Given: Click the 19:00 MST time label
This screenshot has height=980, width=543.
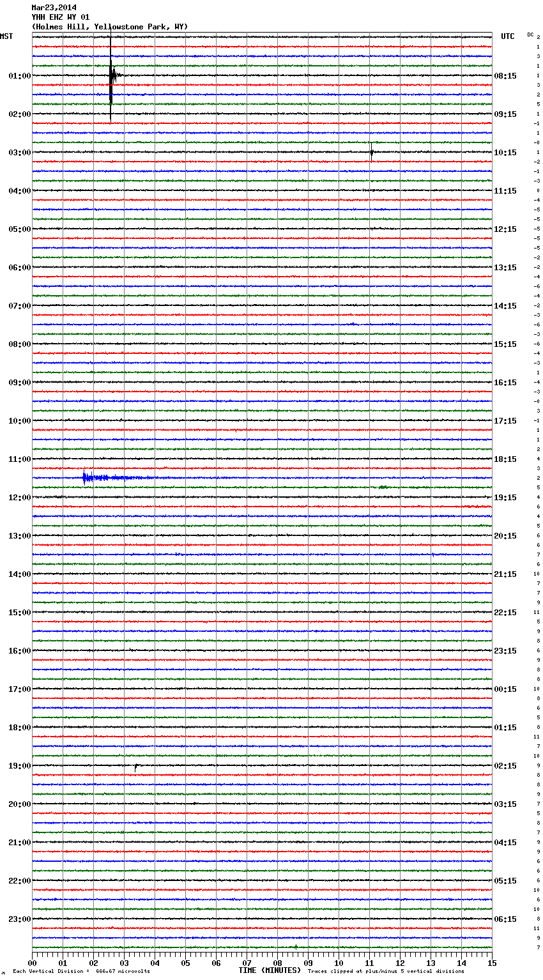Looking at the screenshot, I should click(x=20, y=766).
